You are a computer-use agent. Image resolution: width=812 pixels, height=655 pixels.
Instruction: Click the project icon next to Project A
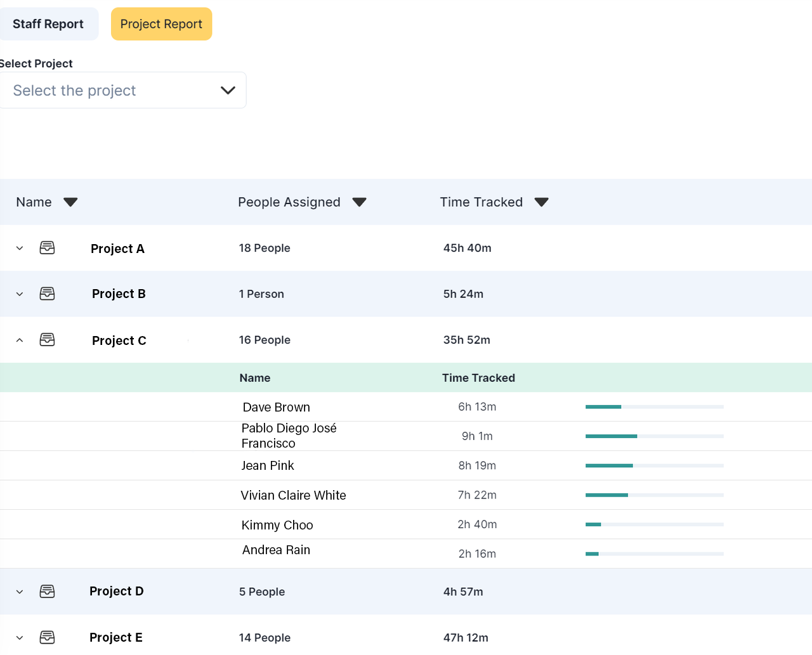47,248
